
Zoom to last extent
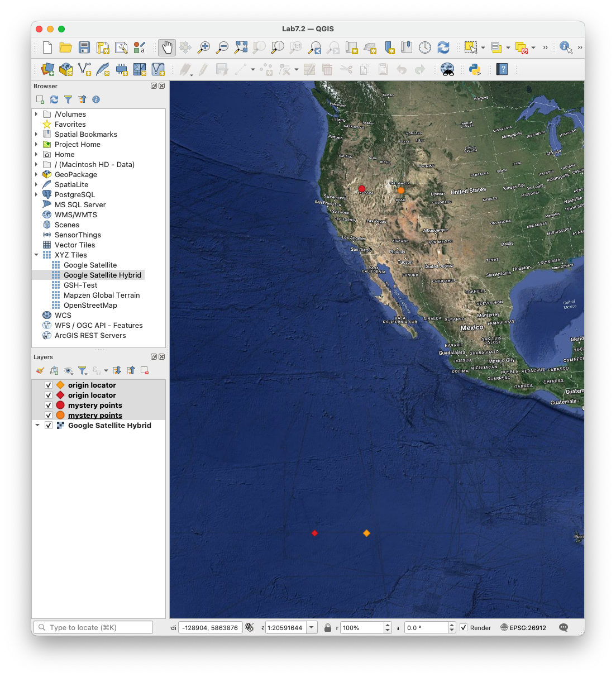coord(314,47)
